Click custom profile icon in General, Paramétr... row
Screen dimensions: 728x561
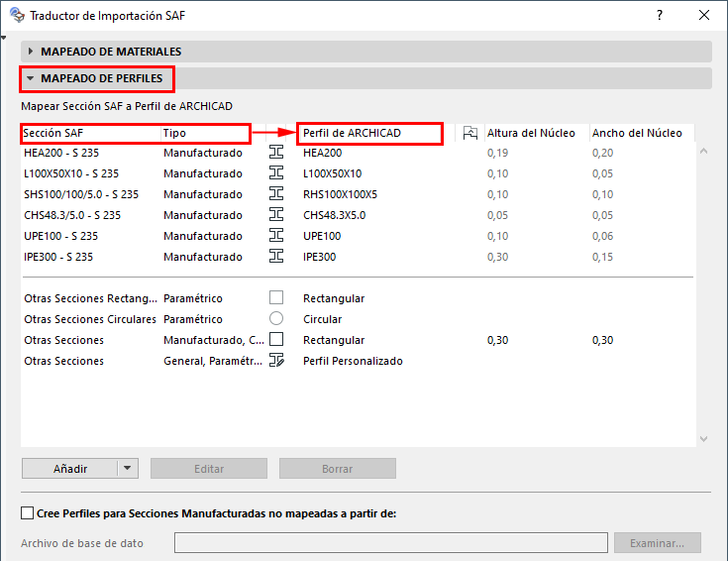(x=276, y=360)
